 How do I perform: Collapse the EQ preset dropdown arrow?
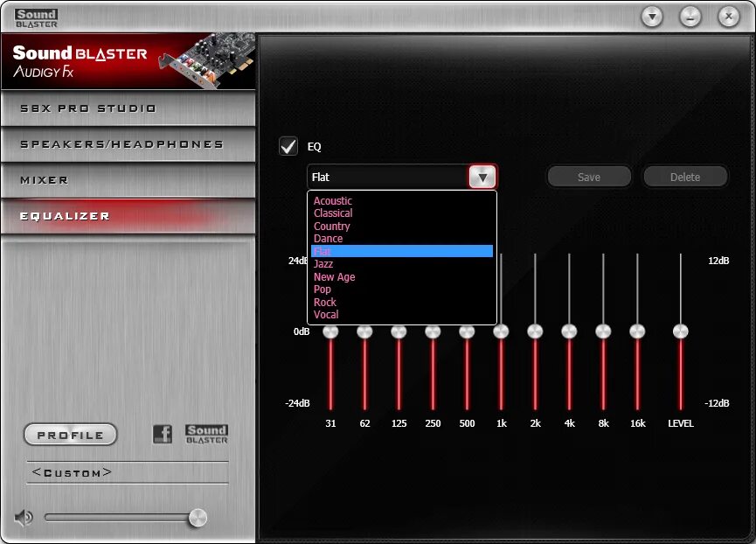click(x=482, y=177)
